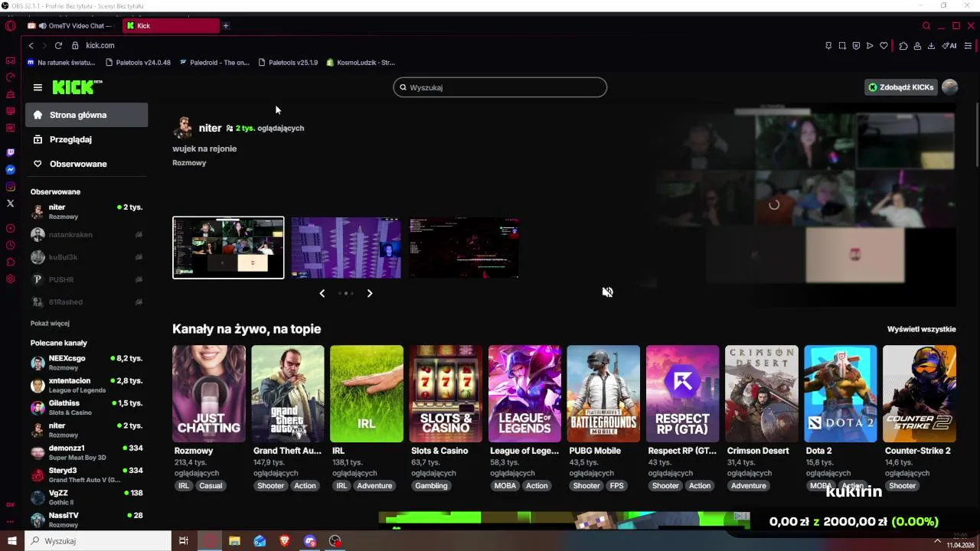Click Zdobądź KICKs button
This screenshot has width=980, height=551.
point(900,87)
